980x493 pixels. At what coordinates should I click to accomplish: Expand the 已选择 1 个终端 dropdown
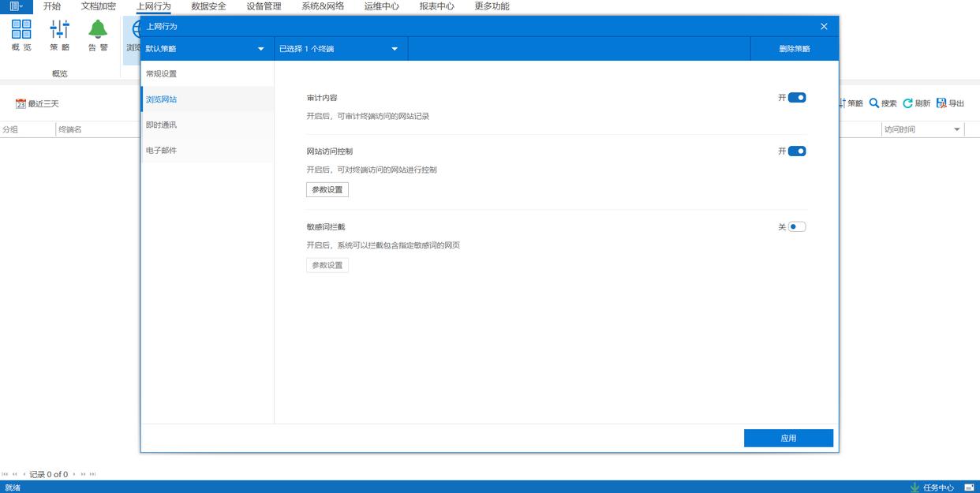click(x=395, y=49)
